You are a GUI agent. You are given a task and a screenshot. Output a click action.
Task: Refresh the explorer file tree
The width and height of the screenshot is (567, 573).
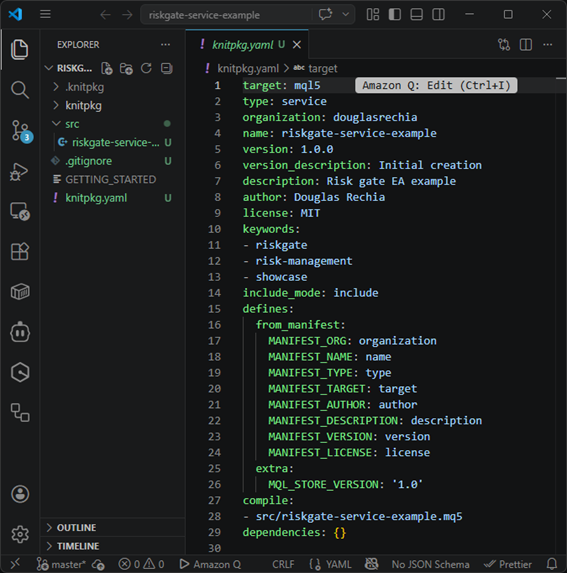[146, 68]
